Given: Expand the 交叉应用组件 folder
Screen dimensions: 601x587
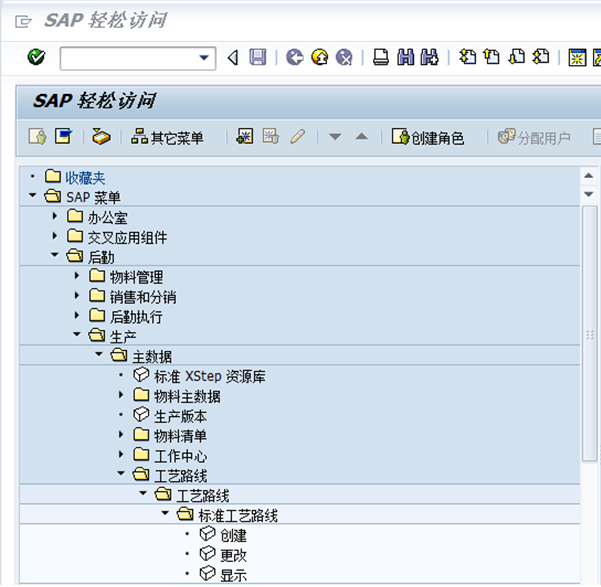Looking at the screenshot, I should [x=55, y=236].
